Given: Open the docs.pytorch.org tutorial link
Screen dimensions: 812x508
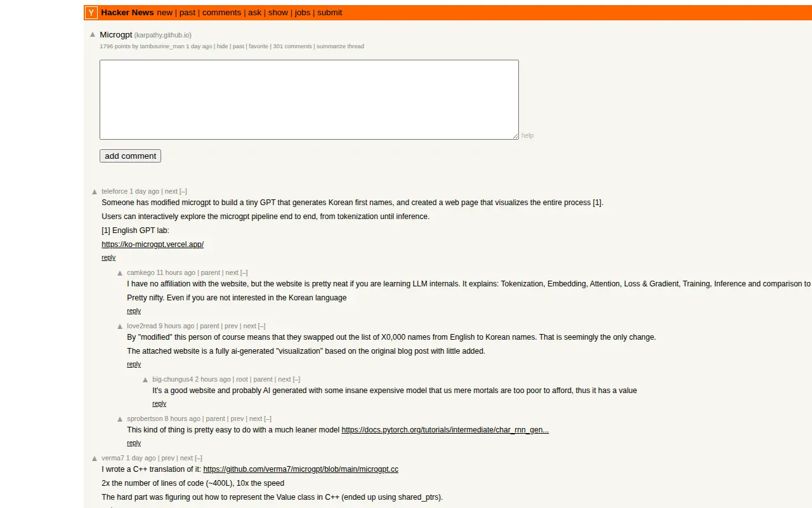Looking at the screenshot, I should (x=445, y=430).
